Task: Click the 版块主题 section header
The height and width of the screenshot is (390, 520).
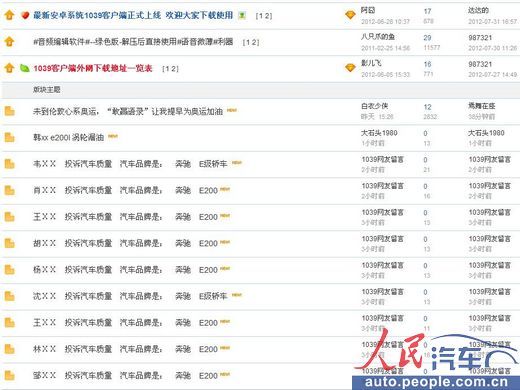Action: point(46,89)
